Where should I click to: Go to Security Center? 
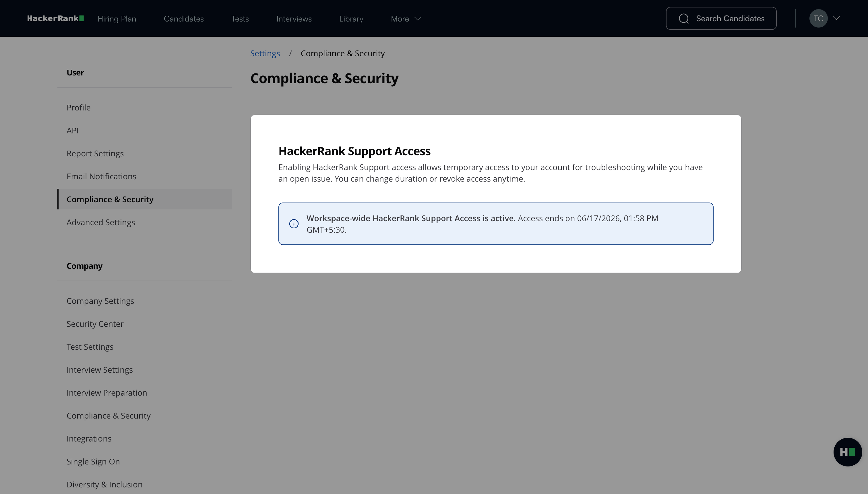click(95, 324)
